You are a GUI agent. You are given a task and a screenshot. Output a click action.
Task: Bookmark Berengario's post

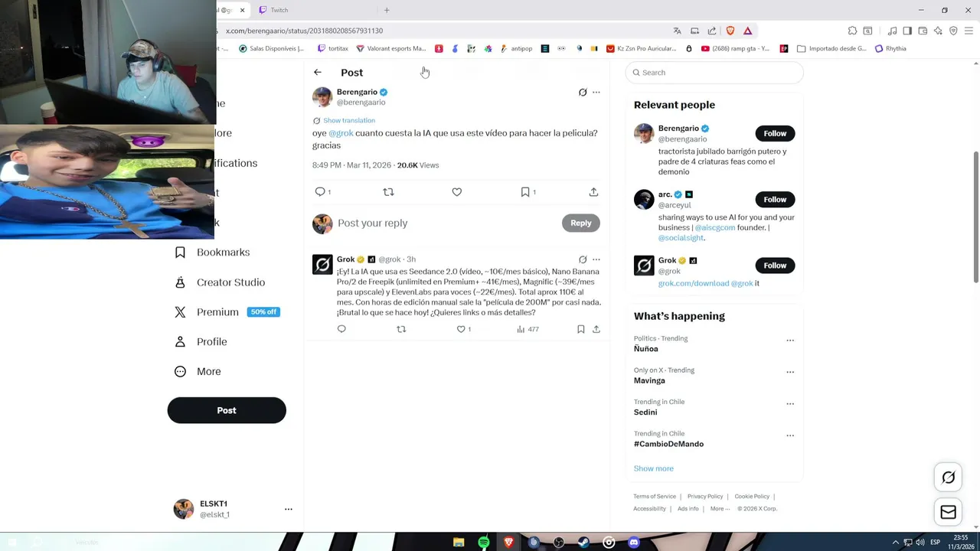pos(525,192)
